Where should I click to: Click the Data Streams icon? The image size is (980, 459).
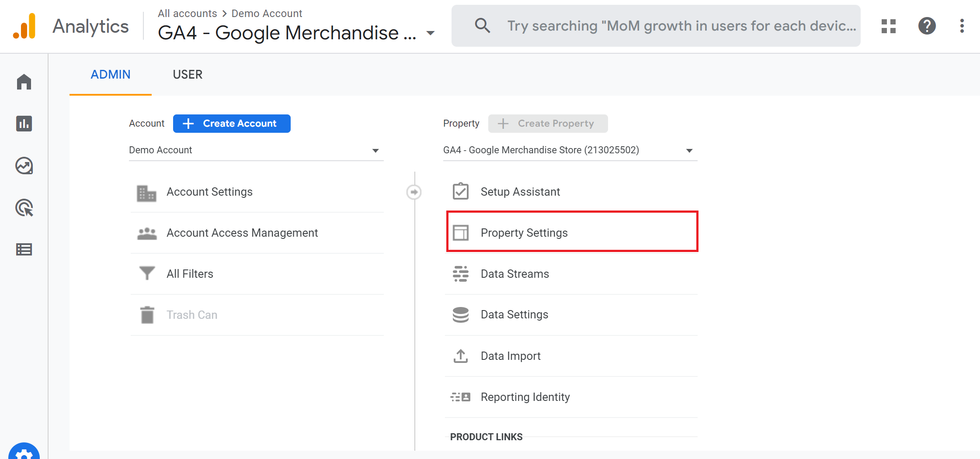tap(461, 274)
